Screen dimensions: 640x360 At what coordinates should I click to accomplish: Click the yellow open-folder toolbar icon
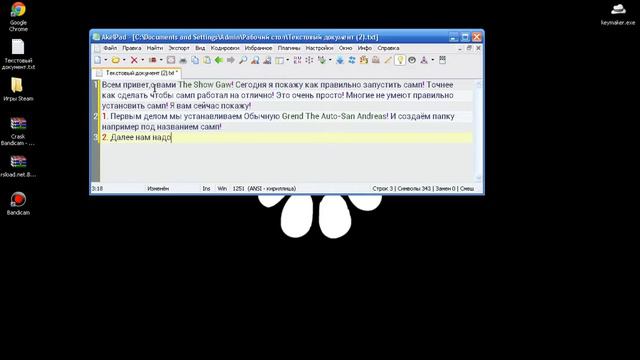pos(116,60)
